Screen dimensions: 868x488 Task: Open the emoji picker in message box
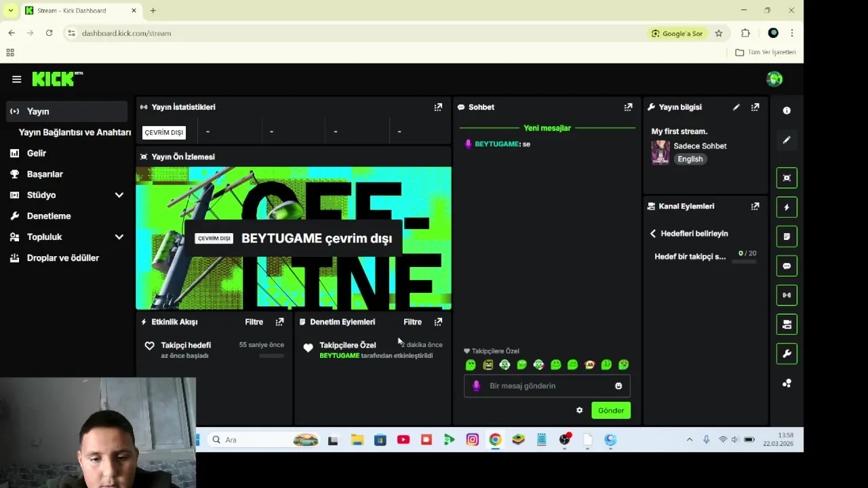coord(618,386)
